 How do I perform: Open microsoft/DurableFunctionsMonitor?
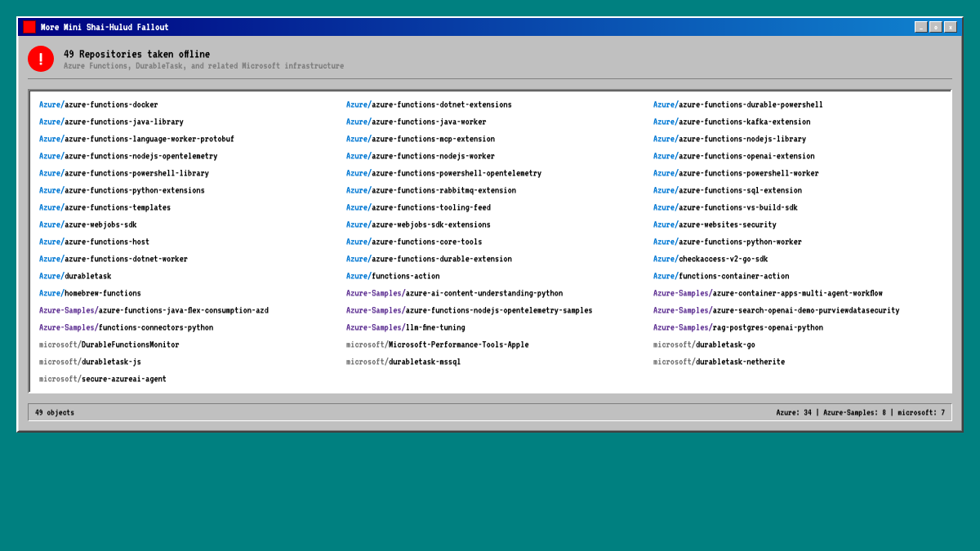point(109,344)
